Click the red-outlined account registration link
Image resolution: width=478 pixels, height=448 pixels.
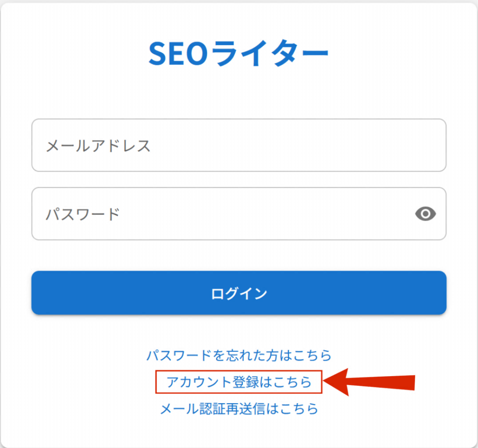(239, 382)
